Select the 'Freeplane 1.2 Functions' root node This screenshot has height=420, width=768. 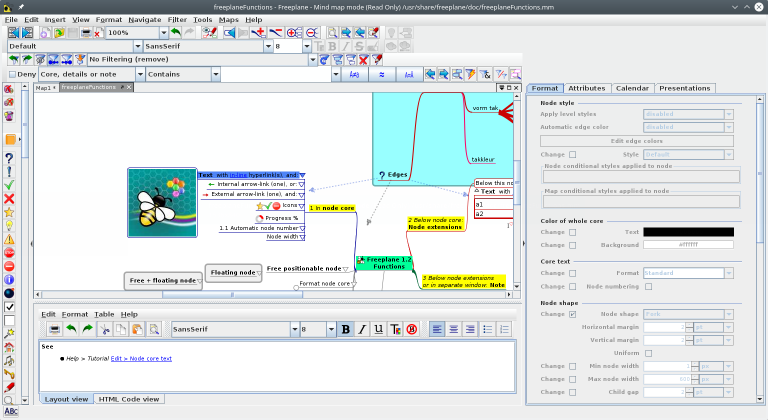(384, 263)
